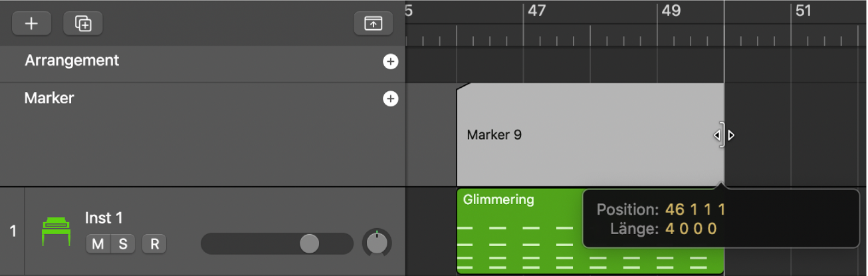Record-enable the Inst 1 track
Viewport: 868px width, 276px height.
point(154,244)
